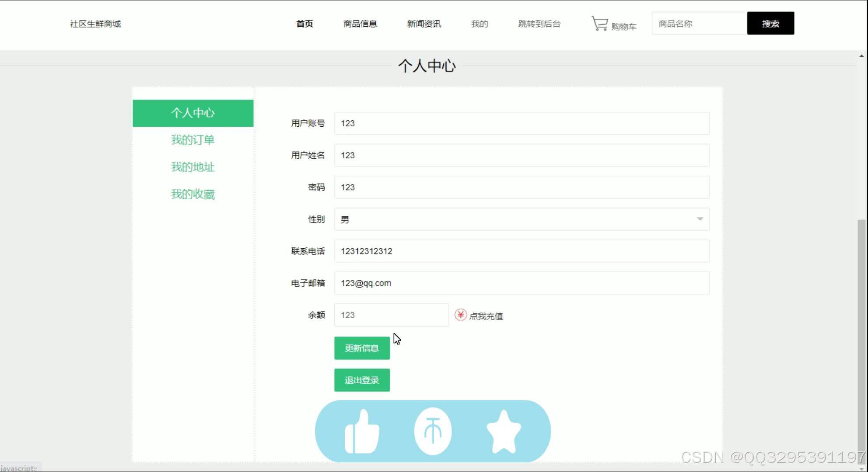Click the 余额 balance field
This screenshot has width=868, height=472.
pos(392,315)
